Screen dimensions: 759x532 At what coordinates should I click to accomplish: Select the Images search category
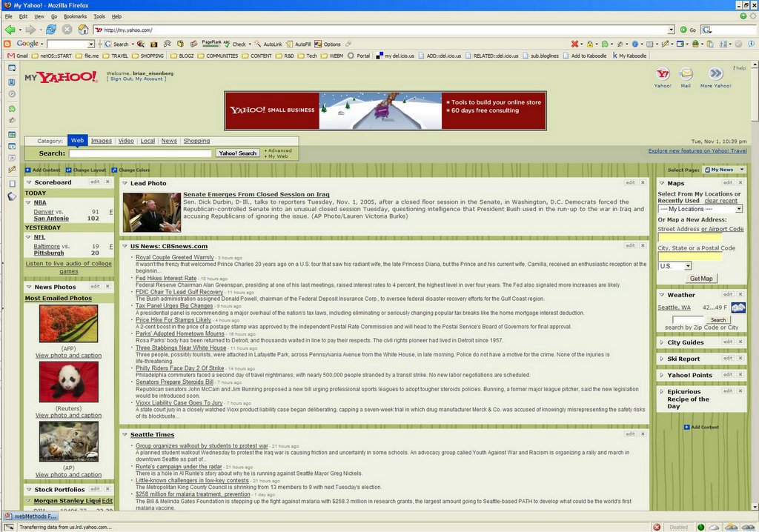(x=101, y=141)
